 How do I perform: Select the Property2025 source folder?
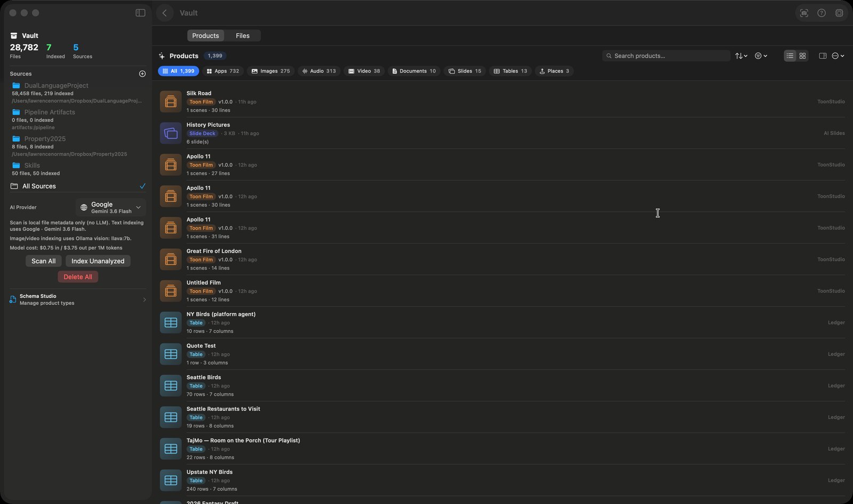[78, 146]
